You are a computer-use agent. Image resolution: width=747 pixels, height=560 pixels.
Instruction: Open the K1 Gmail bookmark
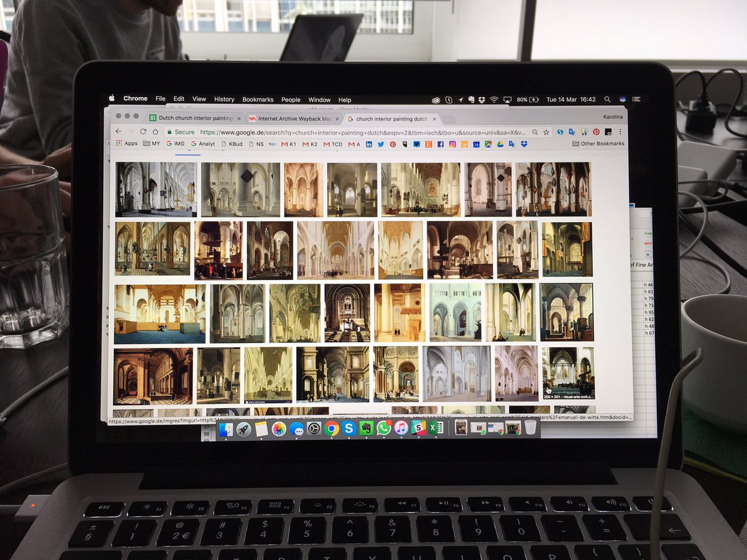coord(289,144)
